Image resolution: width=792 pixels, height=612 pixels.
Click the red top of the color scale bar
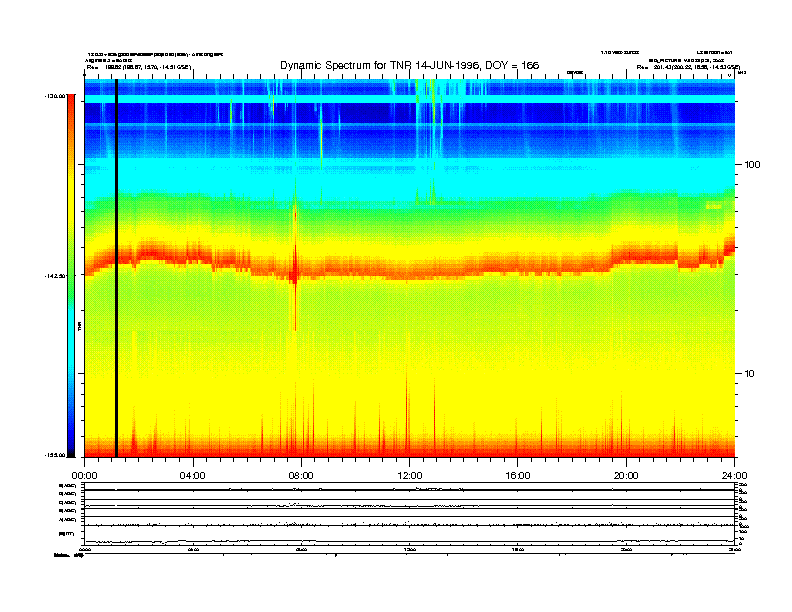click(x=71, y=101)
